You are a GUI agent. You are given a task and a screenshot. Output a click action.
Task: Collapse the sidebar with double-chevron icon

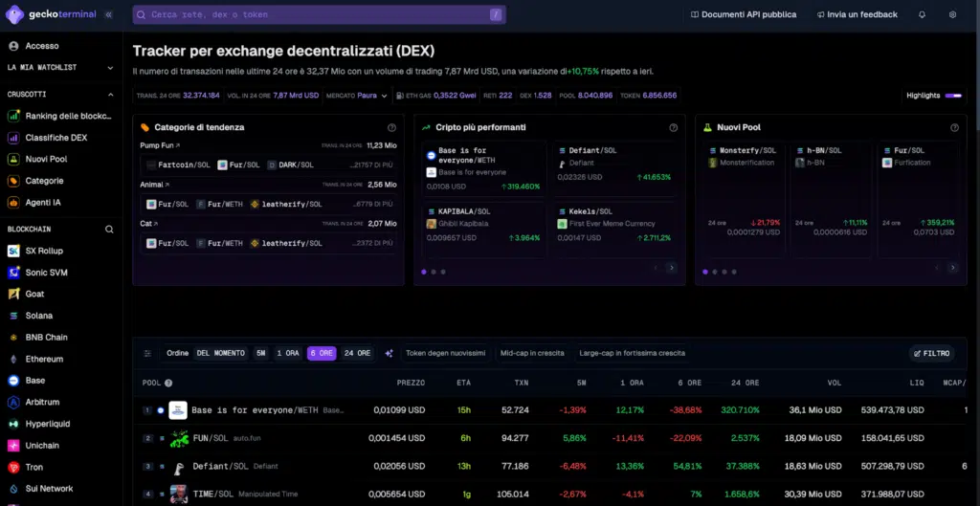pos(109,14)
